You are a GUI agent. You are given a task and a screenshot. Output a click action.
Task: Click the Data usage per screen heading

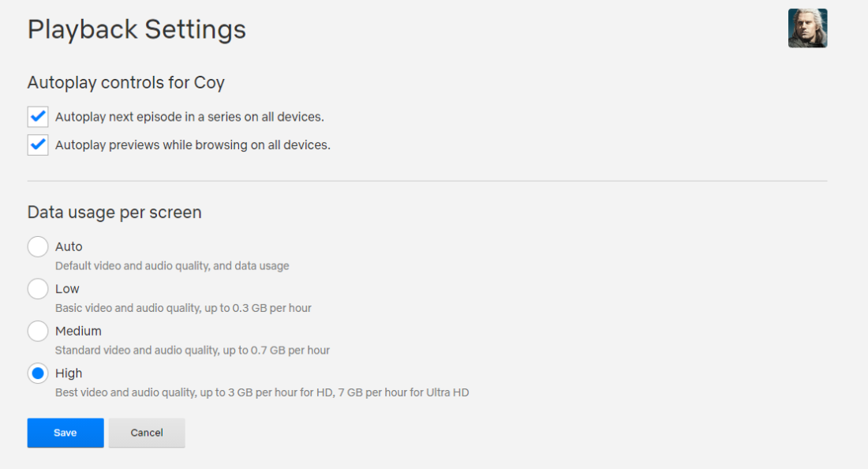(114, 212)
